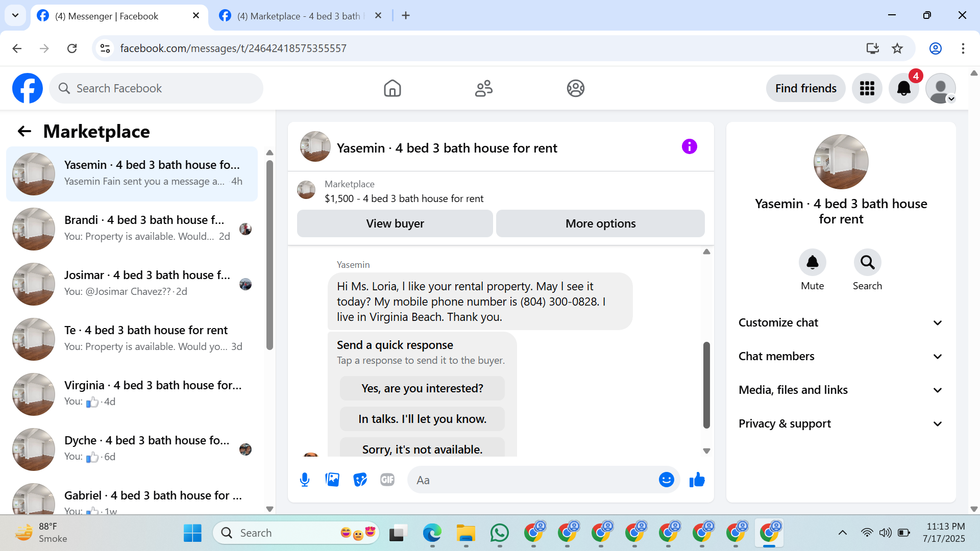Close the Messenger tab

195,16
